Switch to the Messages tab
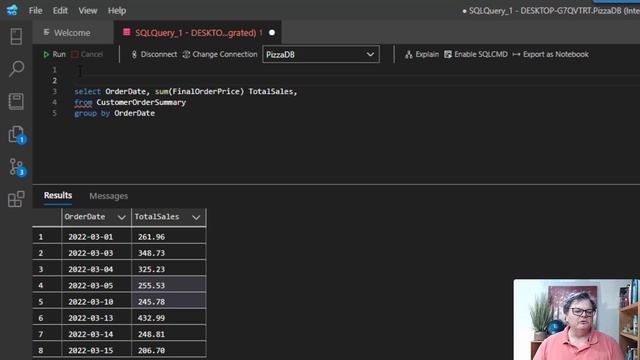This screenshot has height=360, width=640. [109, 196]
